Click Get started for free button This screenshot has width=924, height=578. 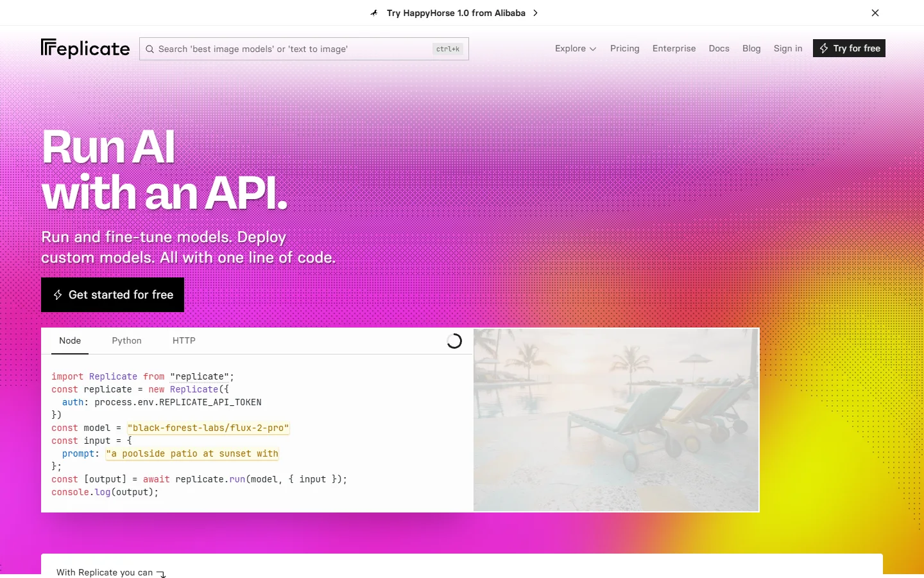point(112,295)
